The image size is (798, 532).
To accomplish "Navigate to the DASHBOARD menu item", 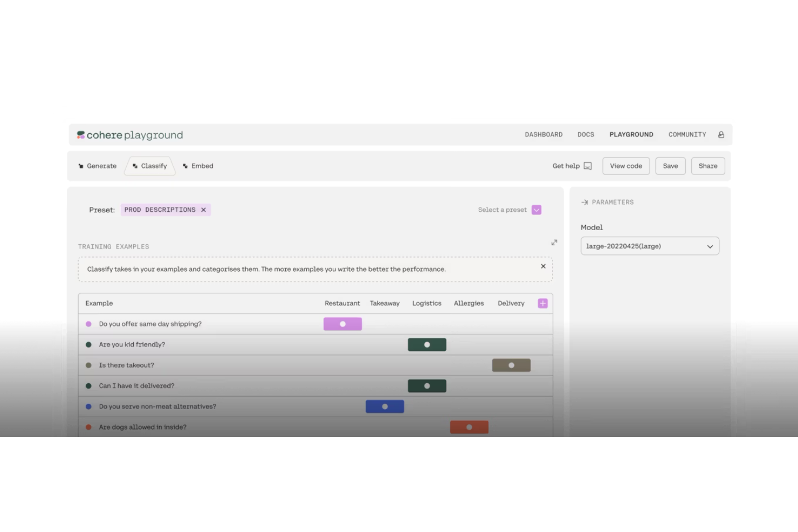I will [544, 134].
